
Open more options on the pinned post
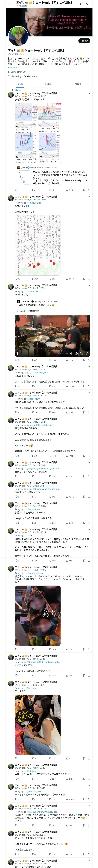click(89, 93)
